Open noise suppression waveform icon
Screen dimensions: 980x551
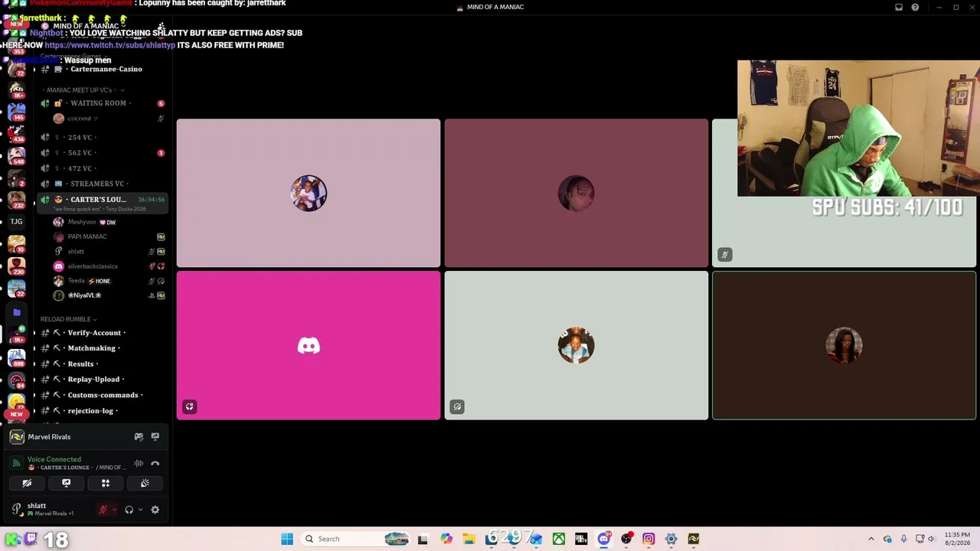coord(139,463)
